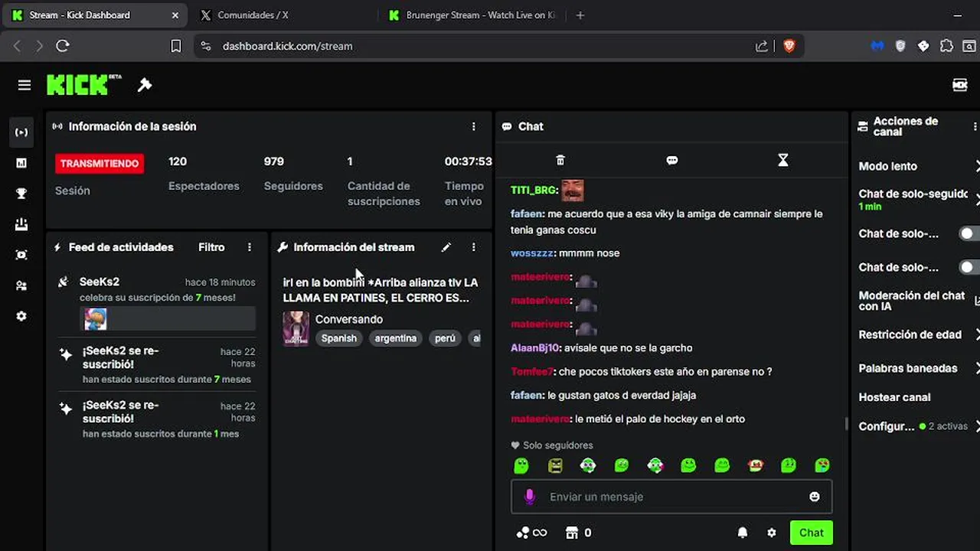The image size is (980, 551).
Task: Insert the yellow angry face emote
Action: click(555, 465)
